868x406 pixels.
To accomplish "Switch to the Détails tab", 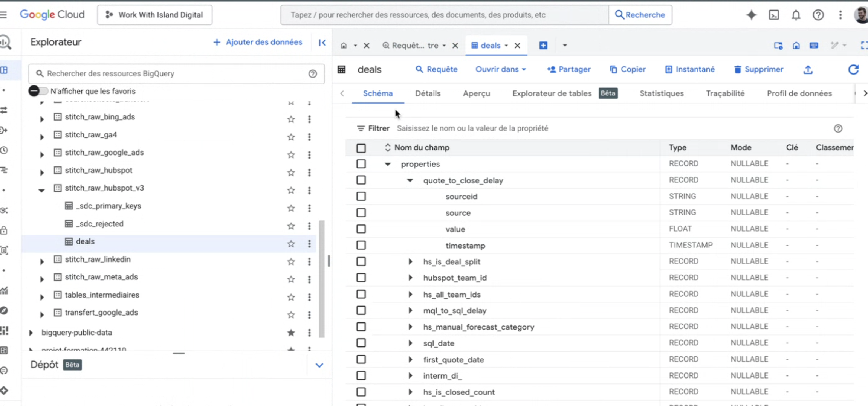I will click(x=428, y=93).
